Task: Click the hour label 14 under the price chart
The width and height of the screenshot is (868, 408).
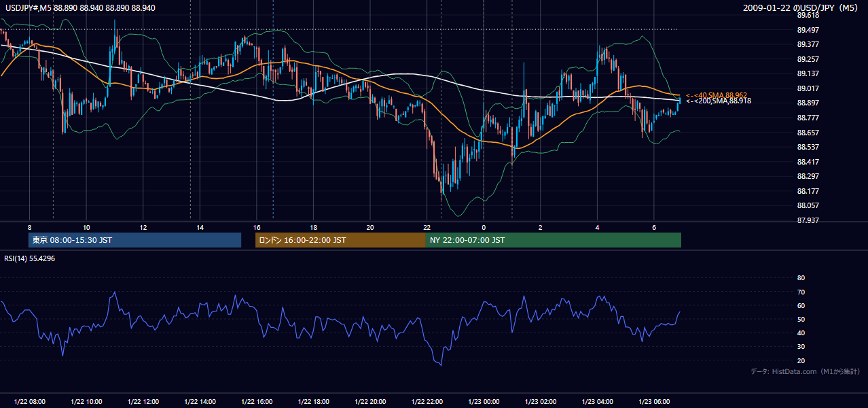Action: [200, 227]
